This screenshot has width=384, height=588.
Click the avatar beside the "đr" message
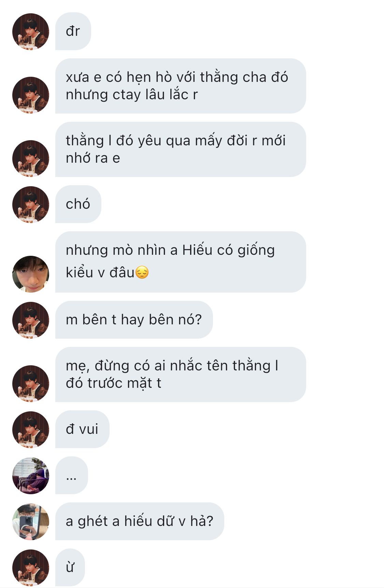(x=31, y=32)
